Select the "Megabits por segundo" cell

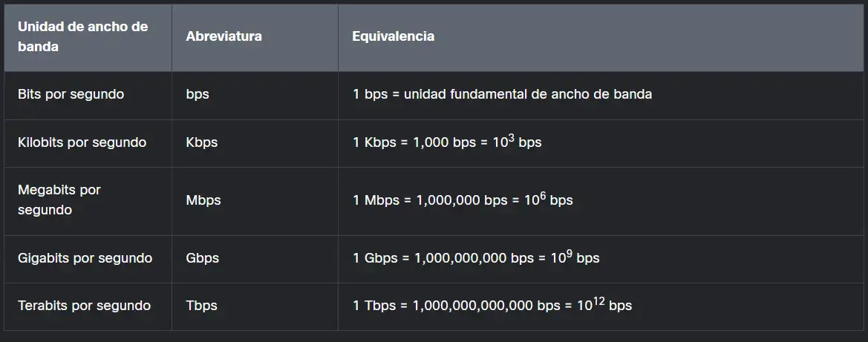(x=59, y=200)
